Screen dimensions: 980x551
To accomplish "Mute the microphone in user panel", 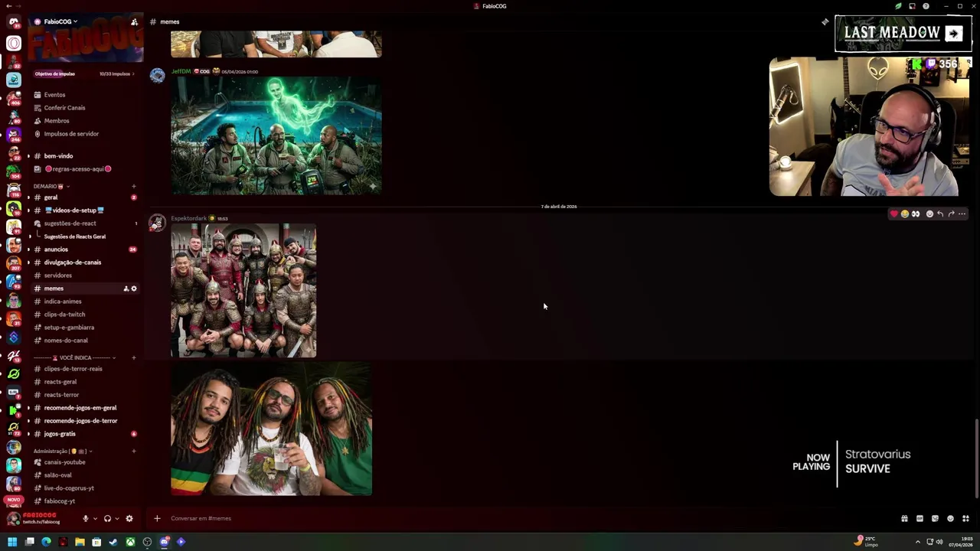I will [x=86, y=518].
